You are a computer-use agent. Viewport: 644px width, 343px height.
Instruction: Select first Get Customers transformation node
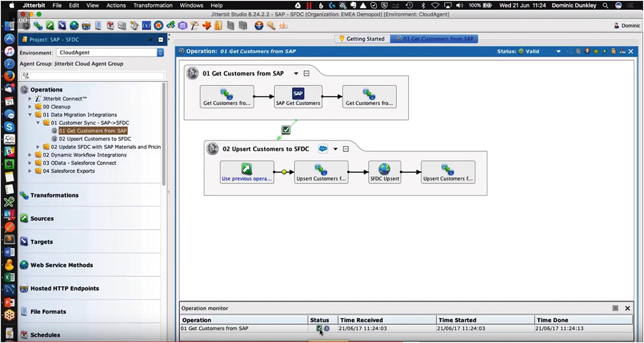click(x=227, y=97)
